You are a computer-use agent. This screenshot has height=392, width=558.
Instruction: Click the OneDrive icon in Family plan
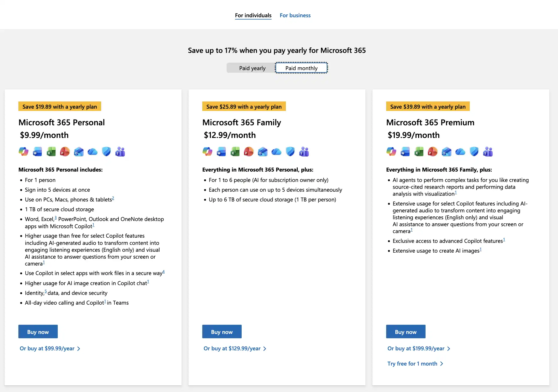coord(276,151)
